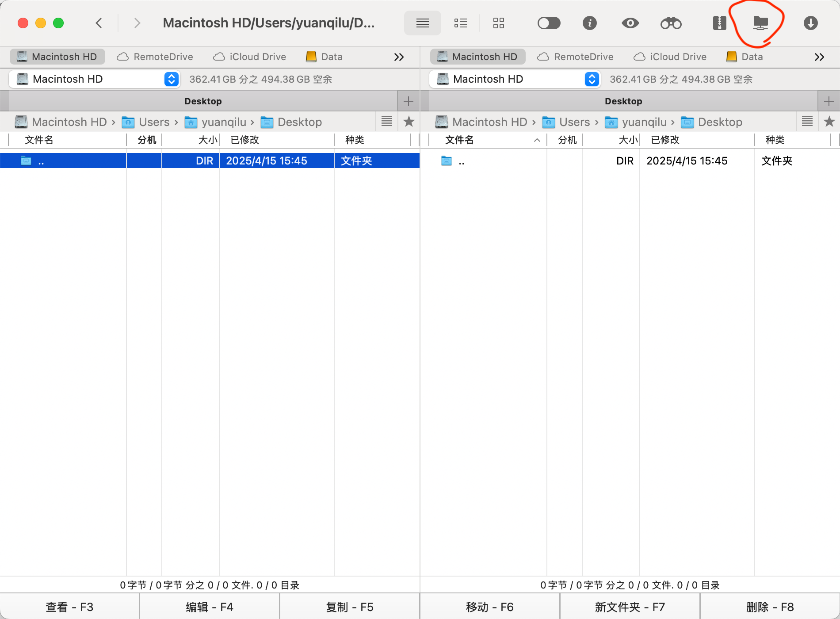Click the eye preview icon
This screenshot has width=840, height=619.
click(630, 23)
